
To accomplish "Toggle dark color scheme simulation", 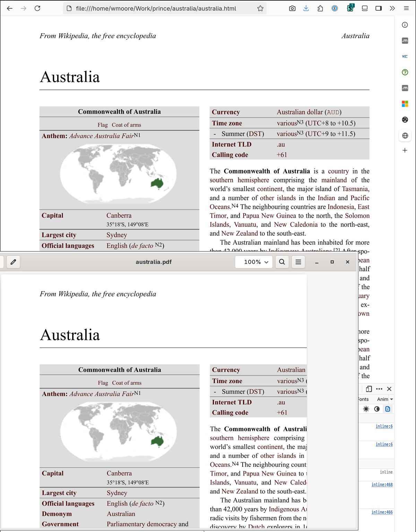I will pyautogui.click(x=377, y=409).
